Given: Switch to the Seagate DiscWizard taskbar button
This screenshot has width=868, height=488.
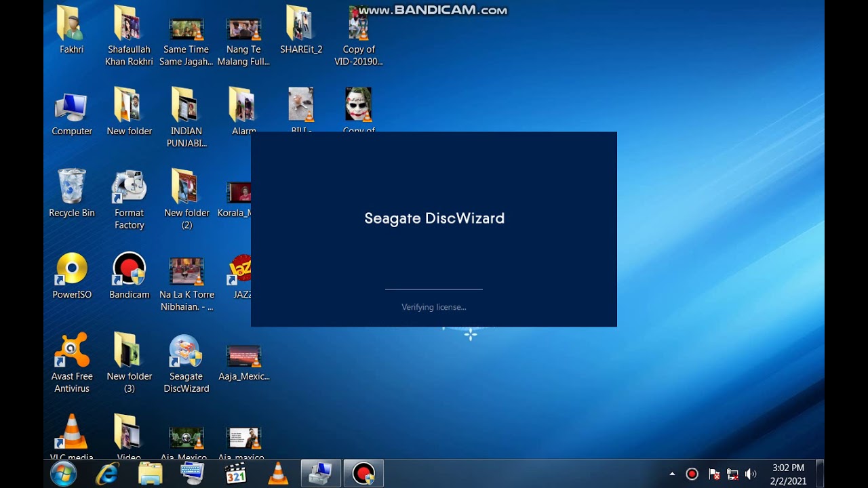Looking at the screenshot, I should pyautogui.click(x=321, y=474).
